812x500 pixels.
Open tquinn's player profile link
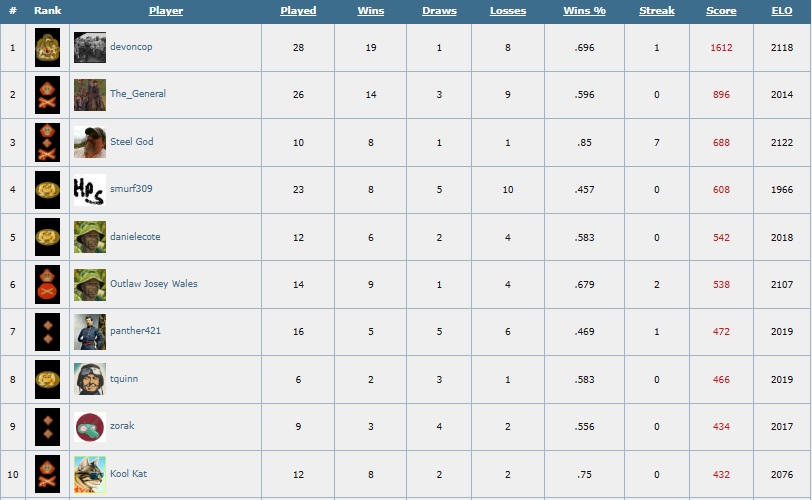point(124,379)
